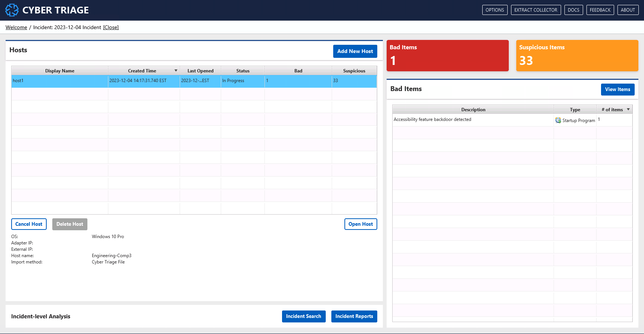Click the Open Host button
The width and height of the screenshot is (644, 334).
pos(360,224)
